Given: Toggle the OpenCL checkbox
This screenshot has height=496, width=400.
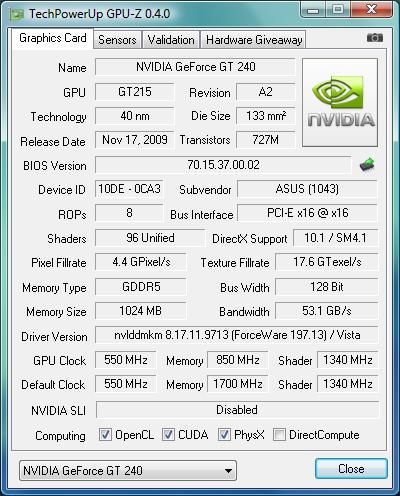Looking at the screenshot, I should (105, 434).
